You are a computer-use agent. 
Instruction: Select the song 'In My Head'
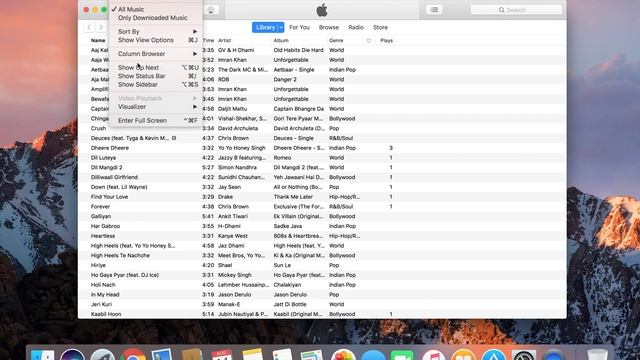coord(104,295)
